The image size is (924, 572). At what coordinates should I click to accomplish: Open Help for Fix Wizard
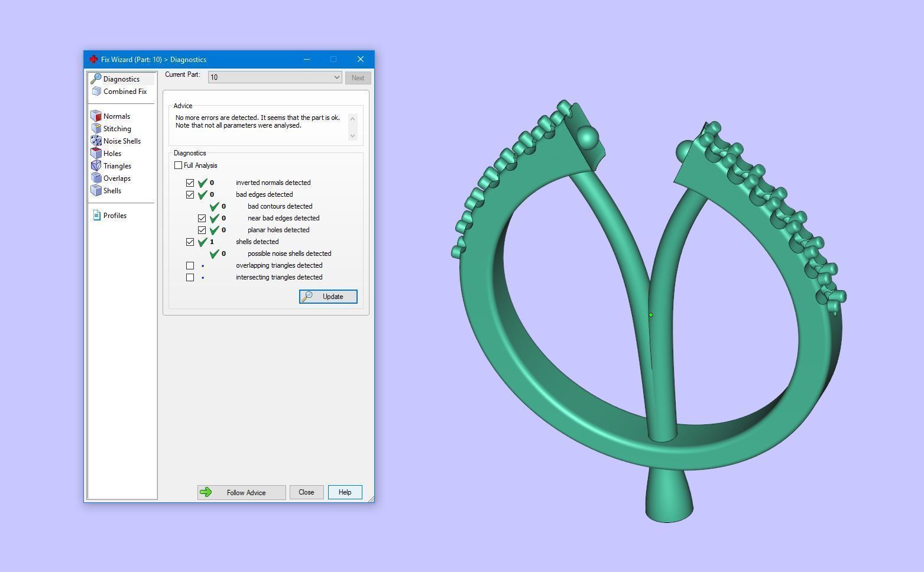345,492
